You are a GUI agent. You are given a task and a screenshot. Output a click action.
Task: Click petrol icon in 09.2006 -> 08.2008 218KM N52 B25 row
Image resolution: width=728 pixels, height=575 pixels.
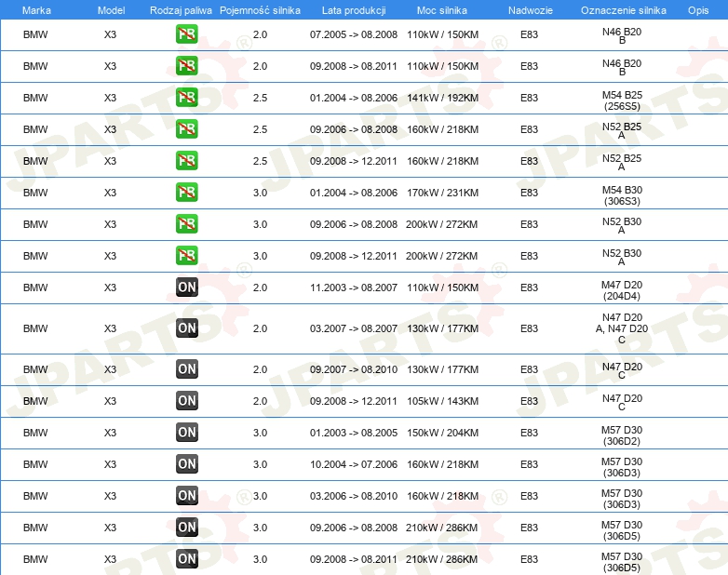tap(186, 128)
